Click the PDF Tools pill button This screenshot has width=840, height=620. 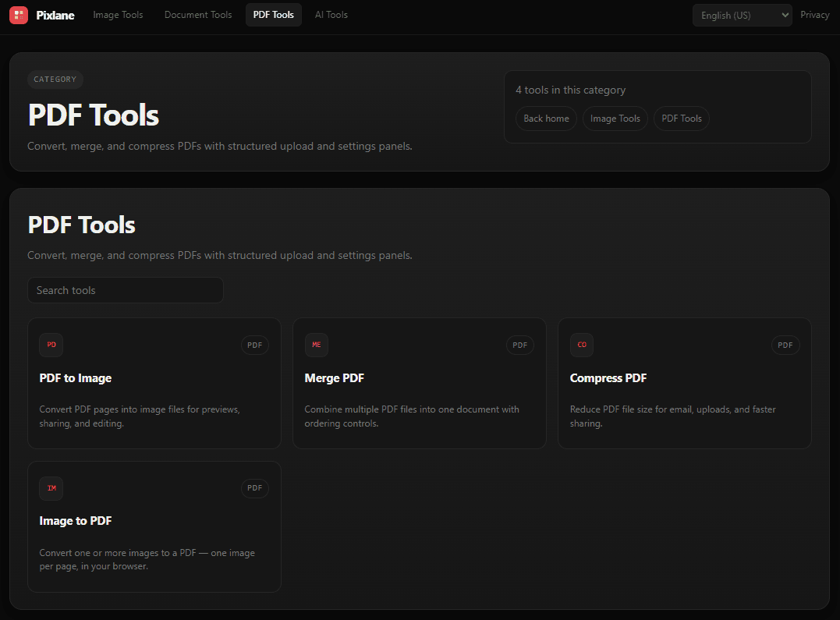(681, 118)
